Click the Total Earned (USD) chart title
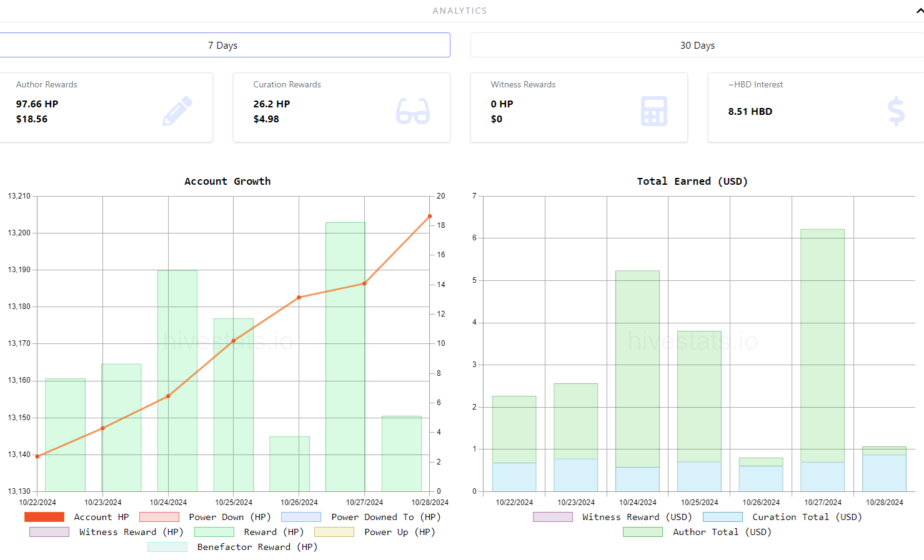924x560 pixels. (x=692, y=181)
